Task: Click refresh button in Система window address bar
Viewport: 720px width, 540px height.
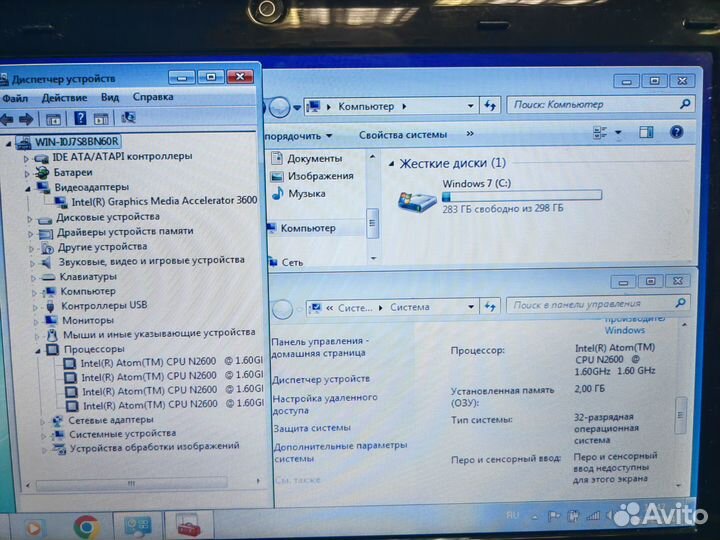Action: click(x=490, y=306)
